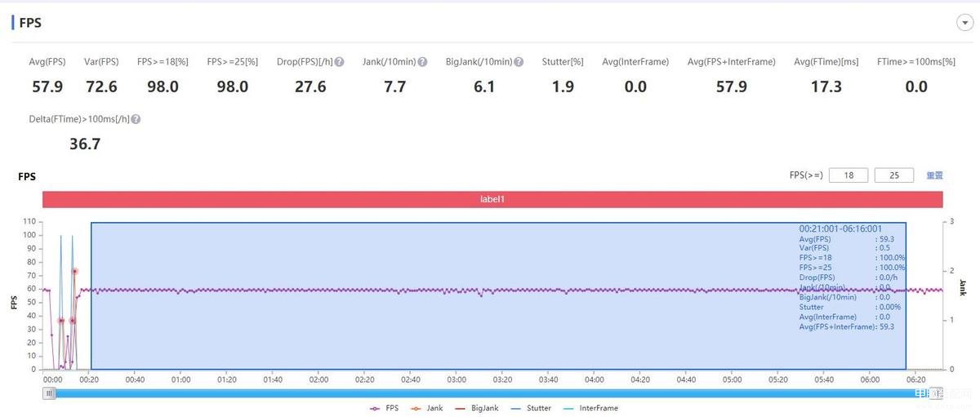Select the red label1 bar
This screenshot has height=417, width=980.
click(492, 199)
